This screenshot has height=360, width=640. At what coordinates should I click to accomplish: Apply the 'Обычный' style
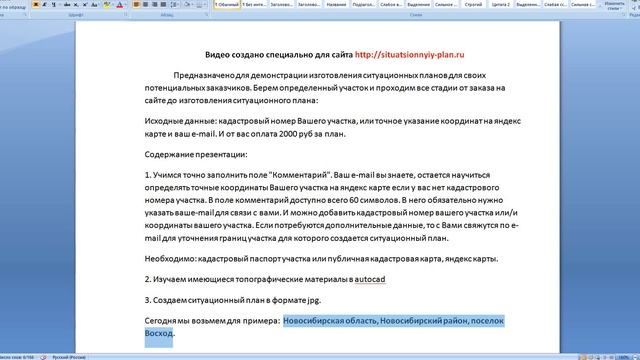pyautogui.click(x=227, y=4)
